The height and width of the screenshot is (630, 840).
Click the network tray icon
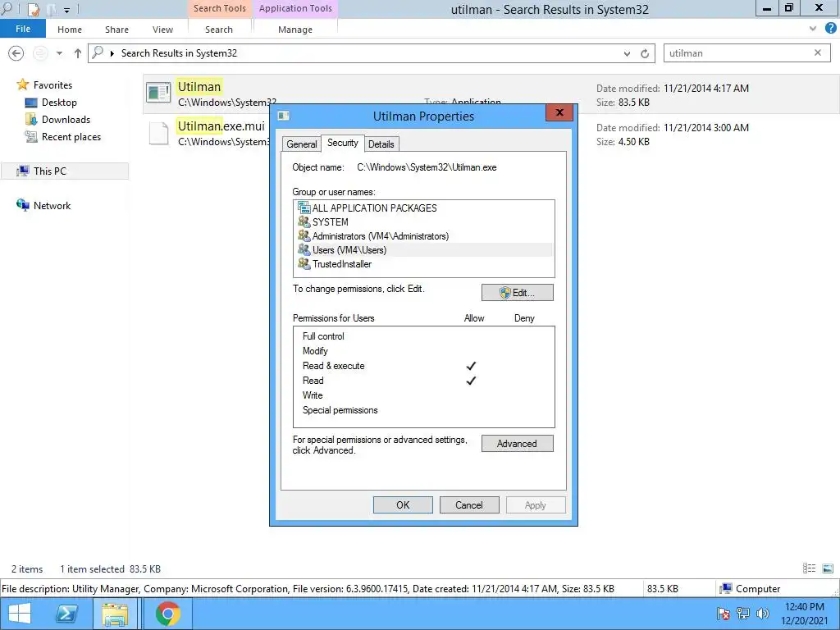coord(743,614)
